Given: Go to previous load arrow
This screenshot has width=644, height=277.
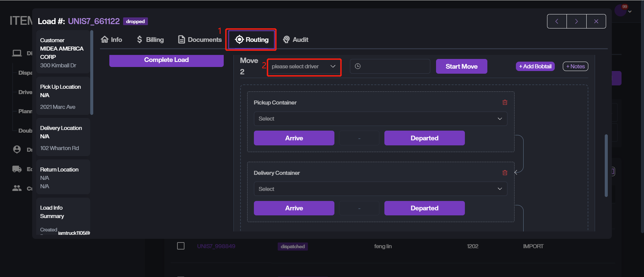Looking at the screenshot, I should pyautogui.click(x=557, y=21).
